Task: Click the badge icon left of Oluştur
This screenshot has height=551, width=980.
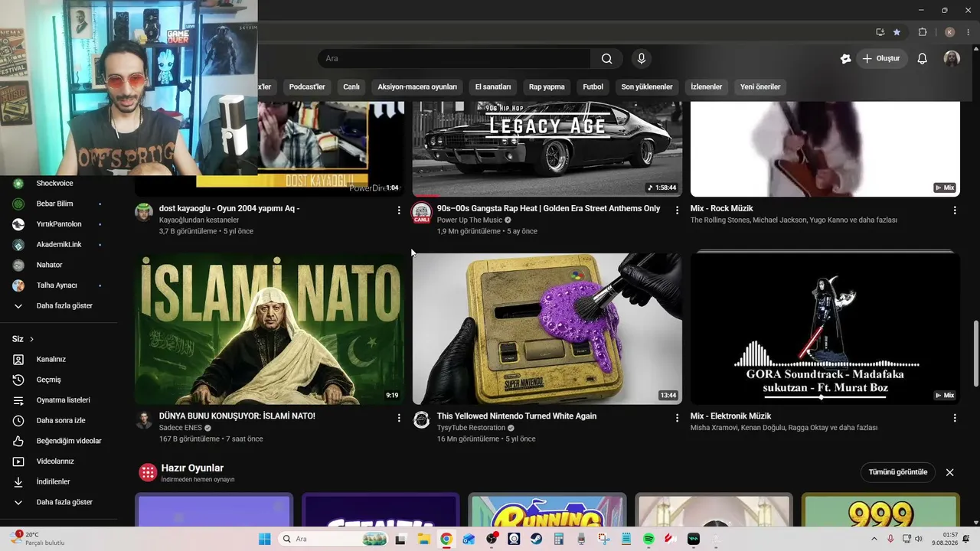Action: coord(845,59)
